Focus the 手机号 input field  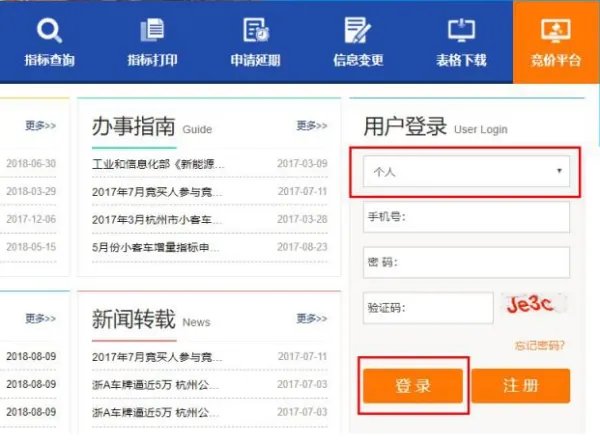[x=466, y=217]
